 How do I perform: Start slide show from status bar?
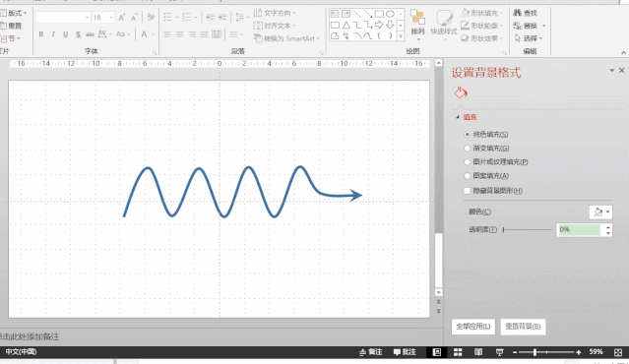499,352
